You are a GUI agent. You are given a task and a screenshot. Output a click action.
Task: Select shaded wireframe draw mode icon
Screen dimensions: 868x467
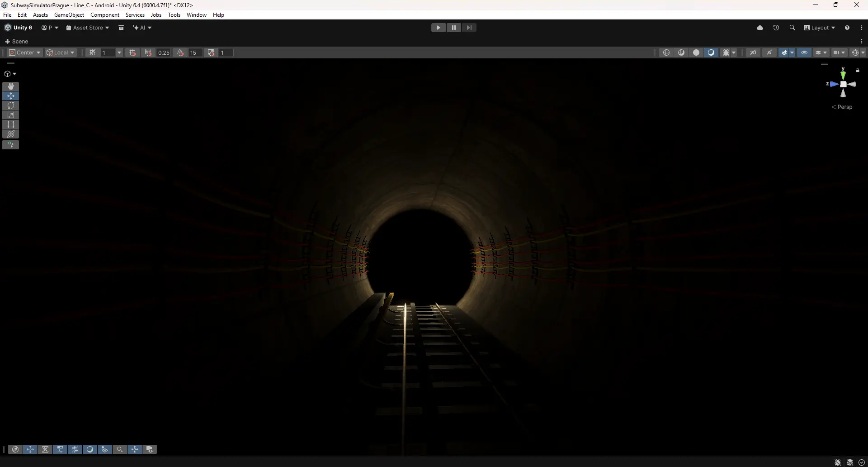click(681, 52)
